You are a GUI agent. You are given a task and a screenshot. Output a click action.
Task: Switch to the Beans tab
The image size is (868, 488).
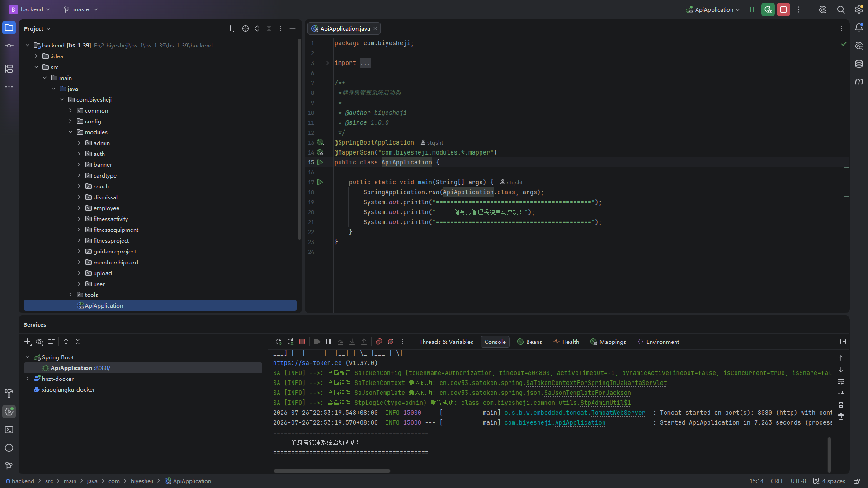click(529, 342)
